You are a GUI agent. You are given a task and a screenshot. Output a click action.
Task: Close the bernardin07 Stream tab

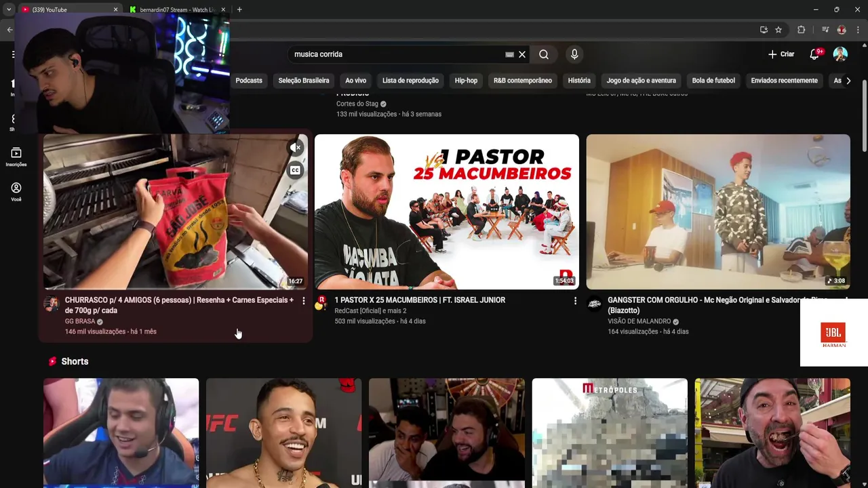pos(223,9)
